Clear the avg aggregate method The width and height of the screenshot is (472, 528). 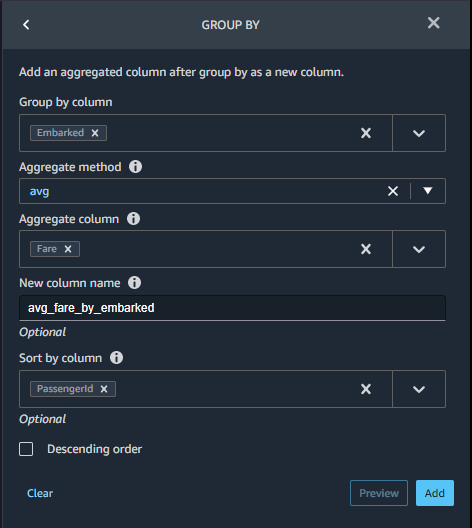tap(393, 191)
